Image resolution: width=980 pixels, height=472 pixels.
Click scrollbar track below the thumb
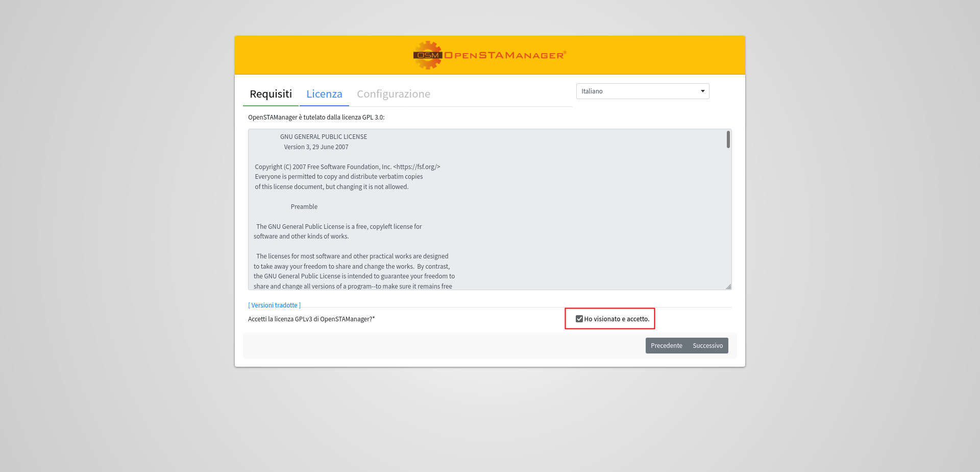(x=728, y=215)
